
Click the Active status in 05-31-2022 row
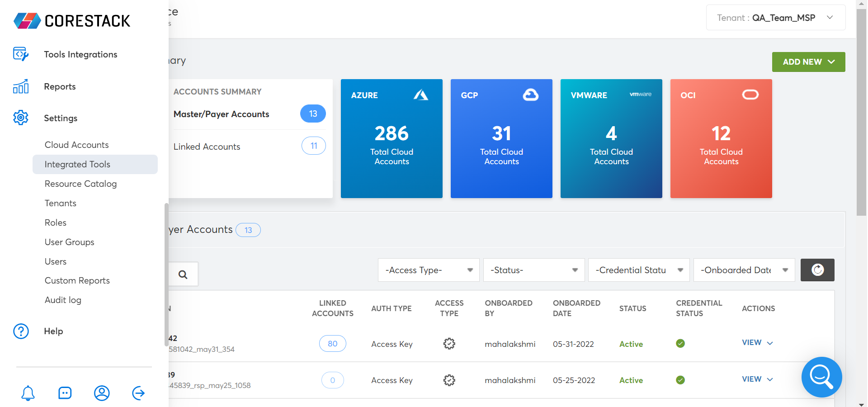click(631, 344)
